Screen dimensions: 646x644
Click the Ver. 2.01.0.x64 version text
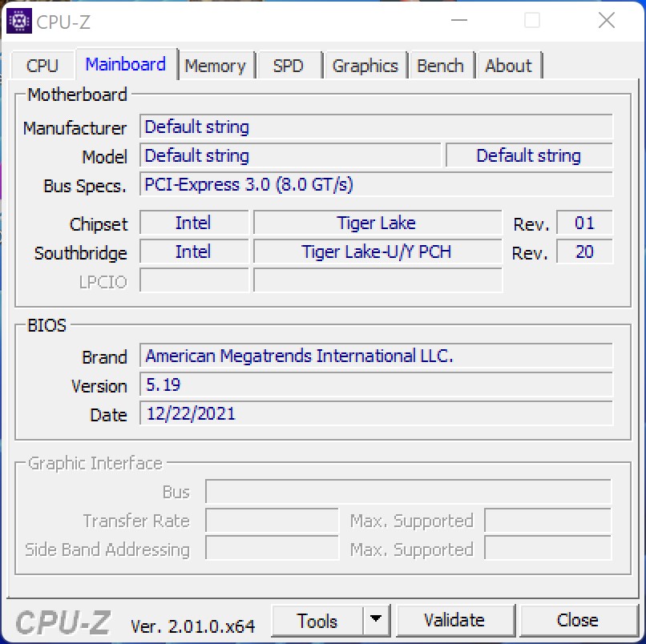[x=193, y=626]
